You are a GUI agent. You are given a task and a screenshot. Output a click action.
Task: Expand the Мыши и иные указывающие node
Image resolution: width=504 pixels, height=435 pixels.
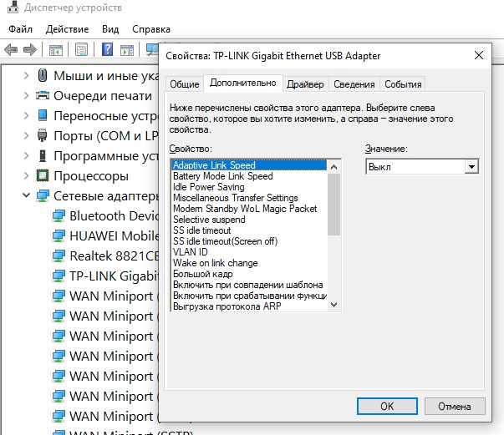pos(27,75)
